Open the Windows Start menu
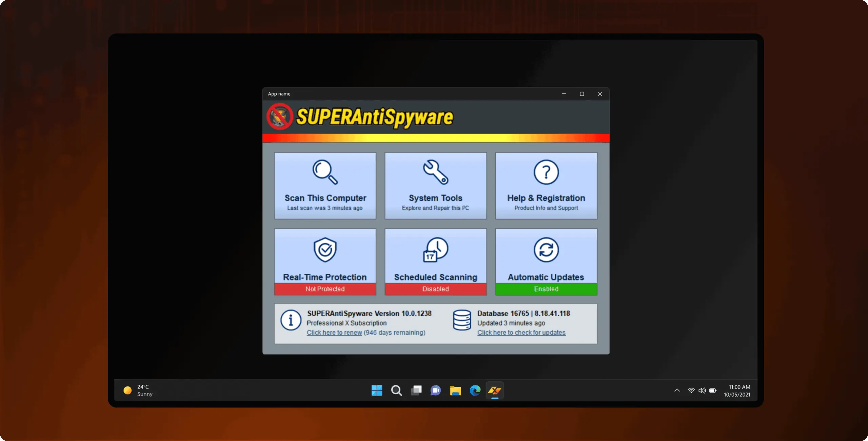Screen dimensions: 868x441 pyautogui.click(x=377, y=391)
